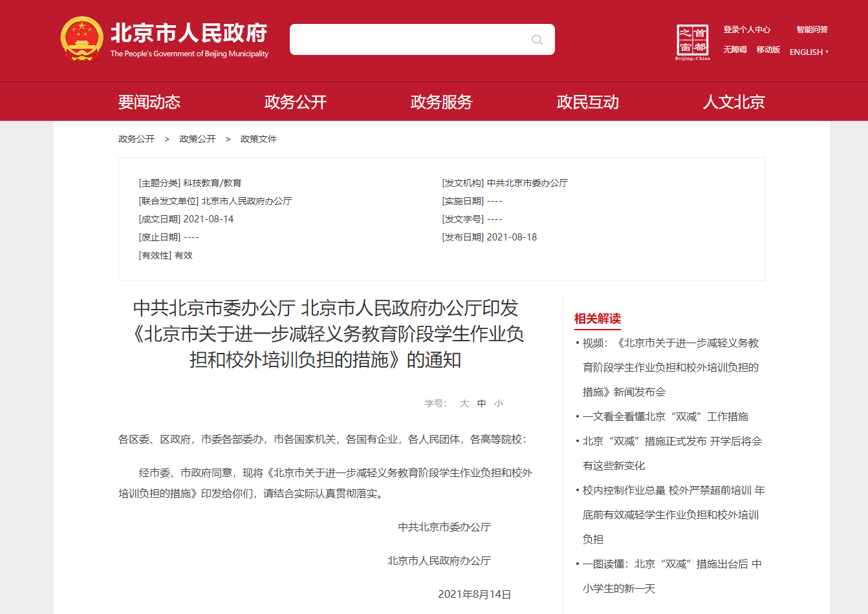The width and height of the screenshot is (868, 614).
Task: Switch to 无障碍 accessibility mode
Action: pyautogui.click(x=735, y=50)
